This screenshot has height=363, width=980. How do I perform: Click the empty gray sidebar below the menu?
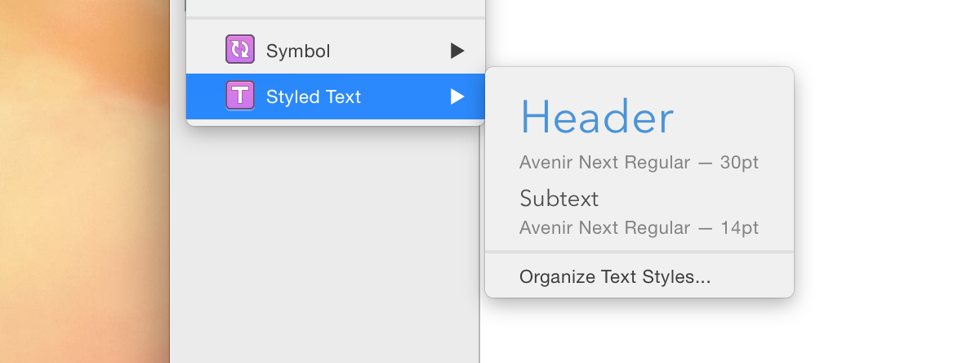(x=327, y=245)
